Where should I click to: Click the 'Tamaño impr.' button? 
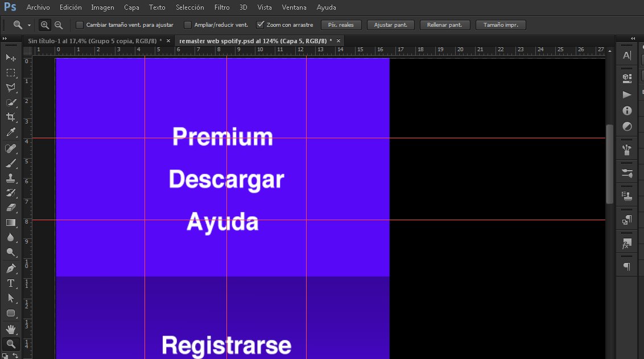[501, 25]
